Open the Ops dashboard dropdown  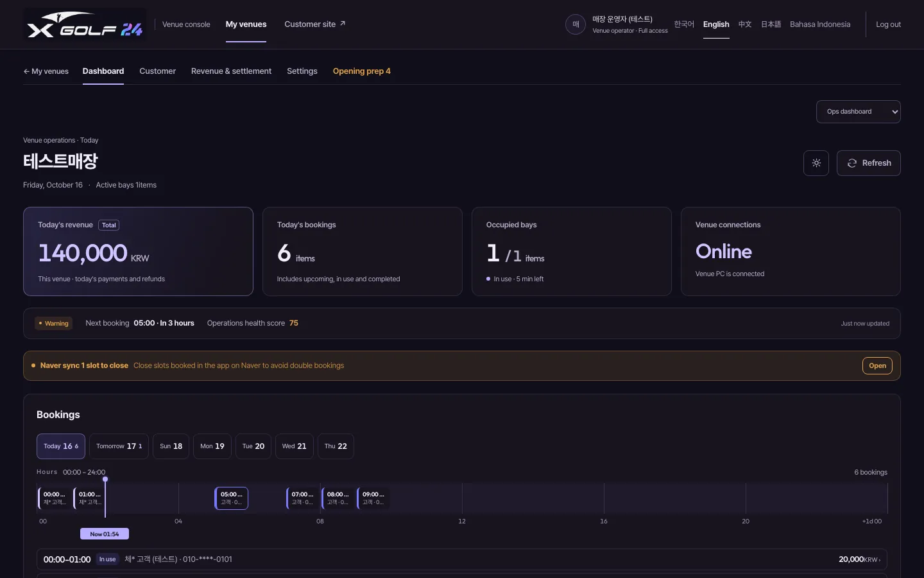(859, 112)
